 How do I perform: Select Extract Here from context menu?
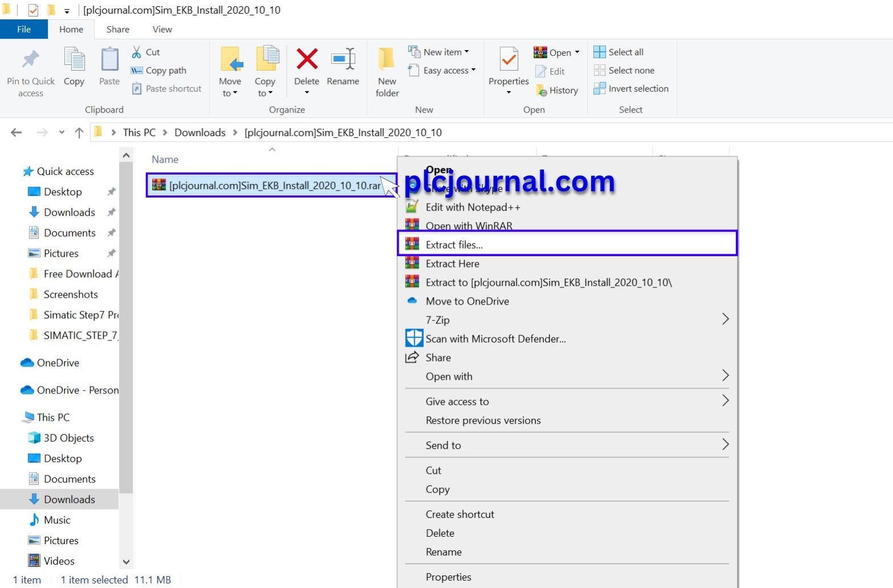click(567, 264)
